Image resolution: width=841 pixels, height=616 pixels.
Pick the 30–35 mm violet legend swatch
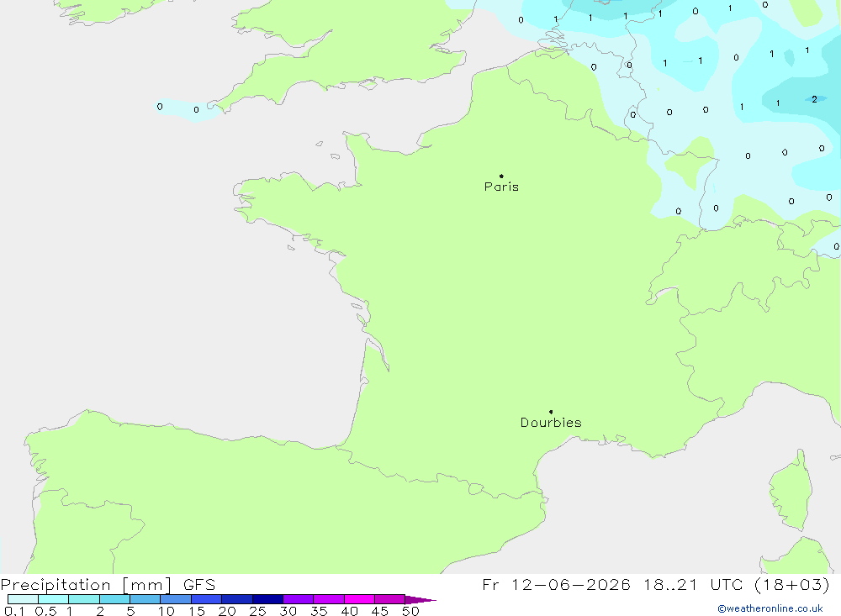pos(299,599)
